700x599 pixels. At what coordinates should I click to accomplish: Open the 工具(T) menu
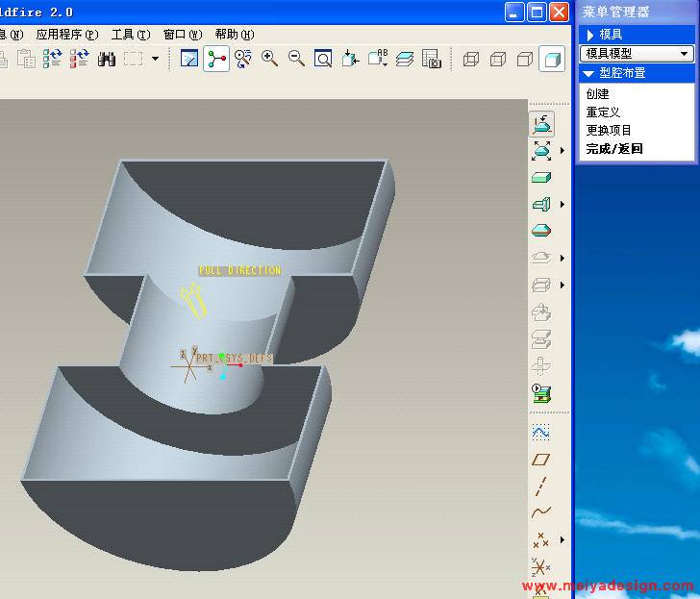pyautogui.click(x=130, y=34)
